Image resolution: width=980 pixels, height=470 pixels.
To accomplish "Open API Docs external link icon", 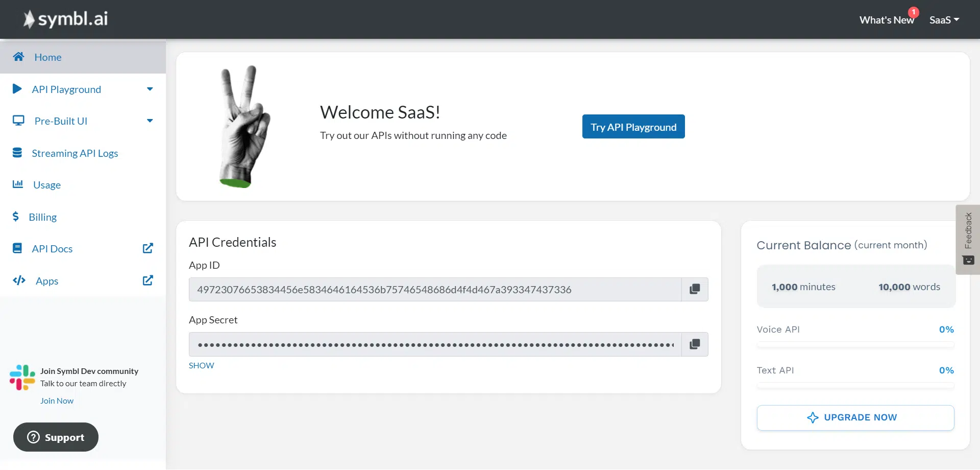I will click(x=148, y=248).
